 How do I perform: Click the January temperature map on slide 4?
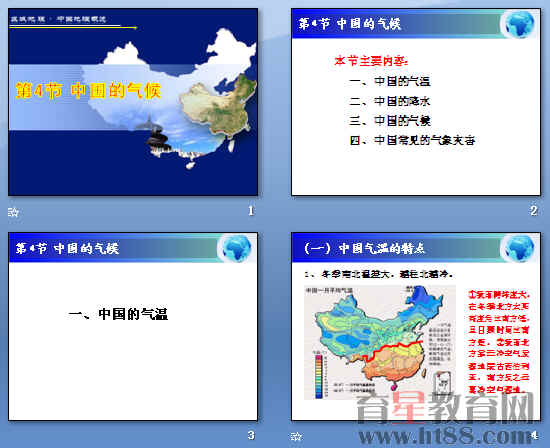tap(380, 342)
